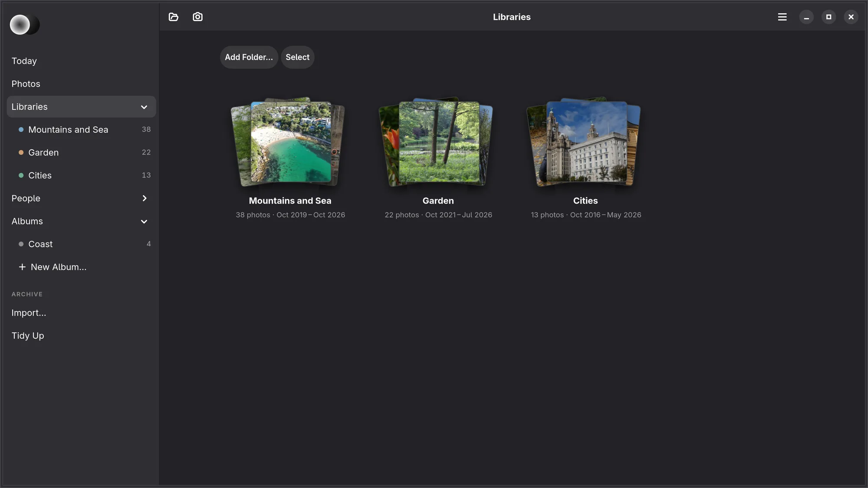Collapse the Albums section chevron
Viewport: 868px width, 488px height.
pos(144,222)
